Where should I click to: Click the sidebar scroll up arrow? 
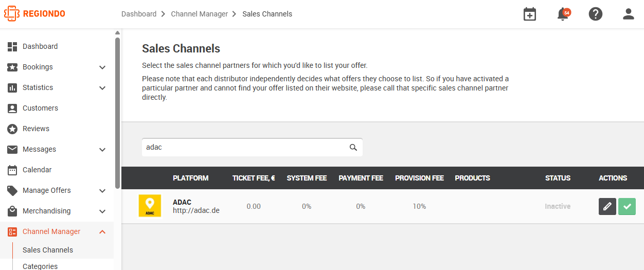pos(117,33)
